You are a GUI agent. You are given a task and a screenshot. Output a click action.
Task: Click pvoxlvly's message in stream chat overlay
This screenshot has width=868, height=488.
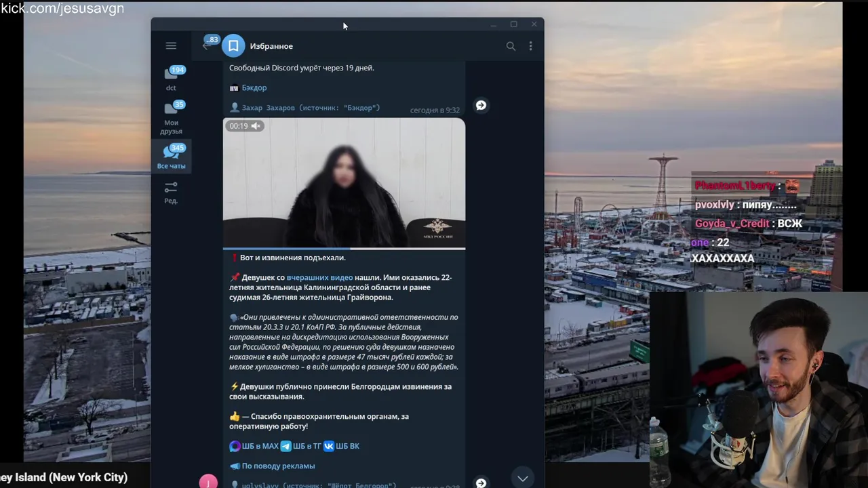pos(746,205)
